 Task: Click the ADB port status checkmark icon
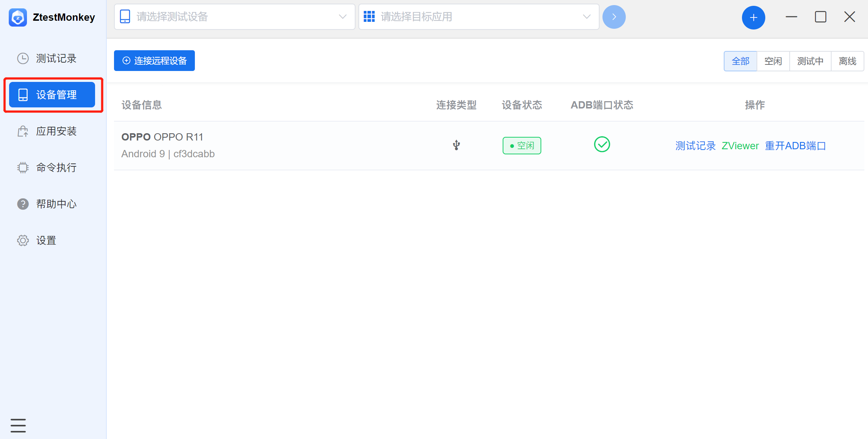[602, 145]
